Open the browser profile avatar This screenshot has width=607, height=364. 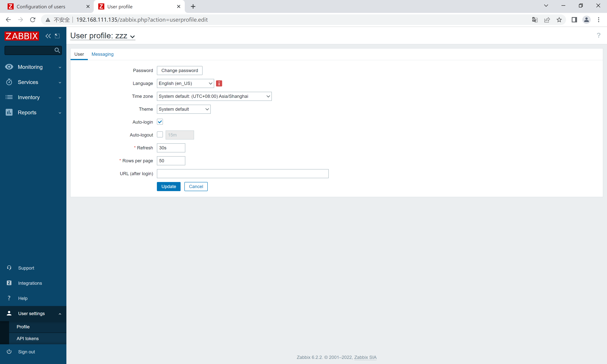586,20
